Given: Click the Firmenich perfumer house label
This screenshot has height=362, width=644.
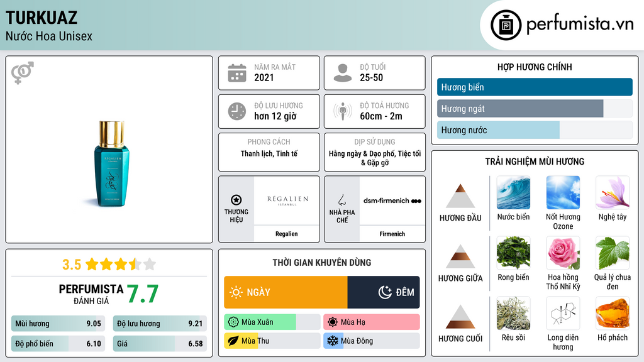Looking at the screenshot, I should point(392,234).
